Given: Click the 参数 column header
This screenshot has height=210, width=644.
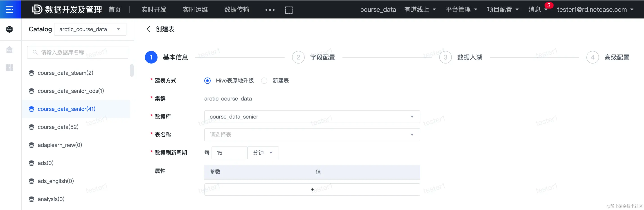Looking at the screenshot, I should click(x=215, y=172).
